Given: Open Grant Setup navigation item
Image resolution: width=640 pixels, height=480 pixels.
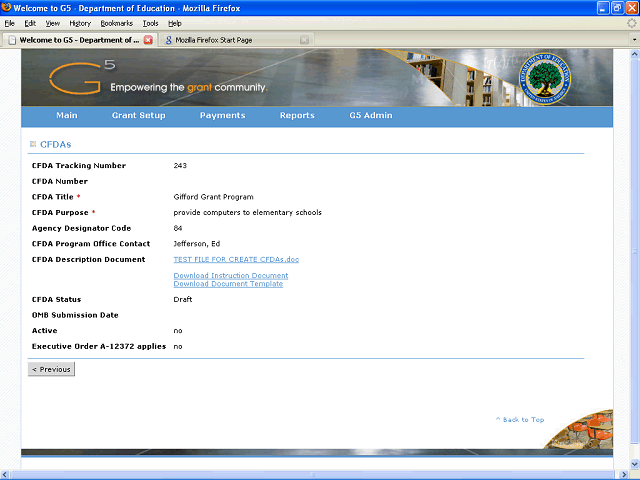Looking at the screenshot, I should (139, 115).
